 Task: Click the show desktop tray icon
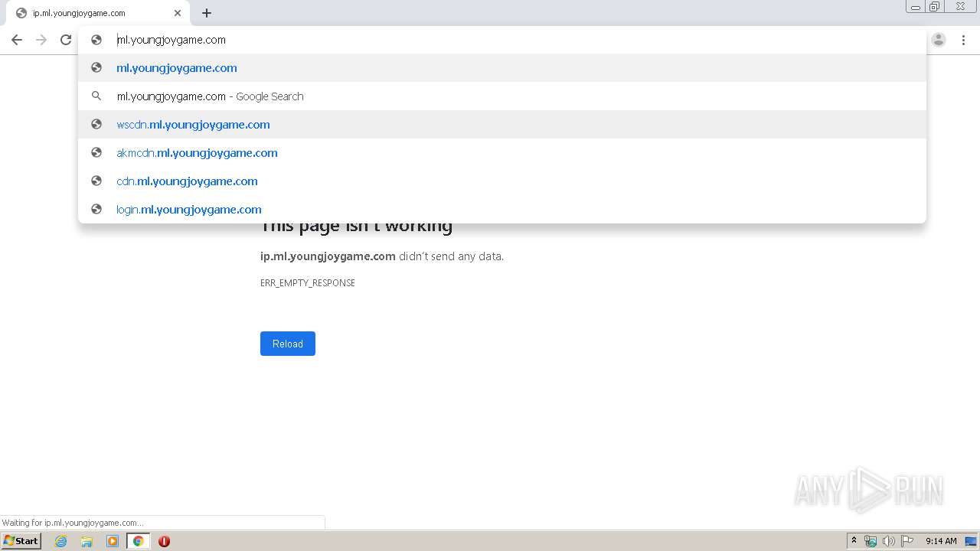click(971, 541)
